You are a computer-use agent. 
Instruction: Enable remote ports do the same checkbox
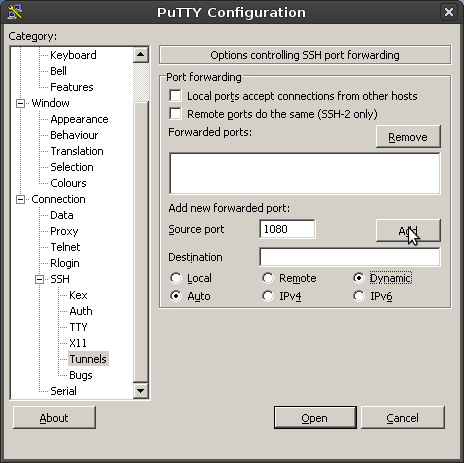pos(175,114)
